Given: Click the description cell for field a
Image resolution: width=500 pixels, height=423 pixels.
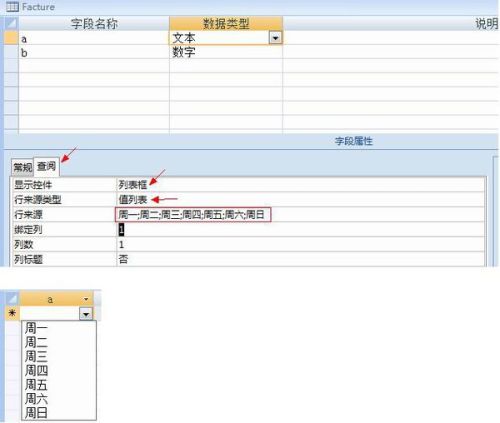Looking at the screenshot, I should click(391, 38).
